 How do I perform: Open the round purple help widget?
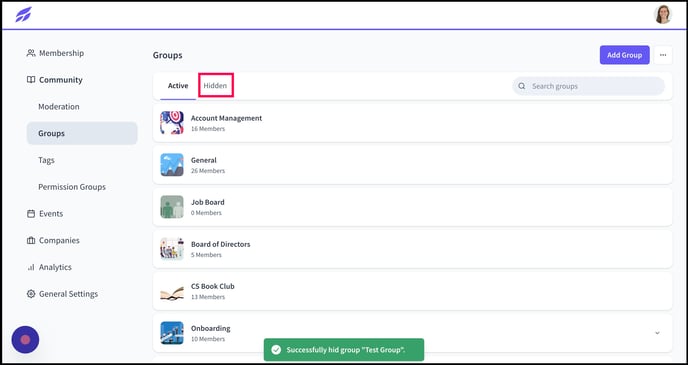(25, 340)
